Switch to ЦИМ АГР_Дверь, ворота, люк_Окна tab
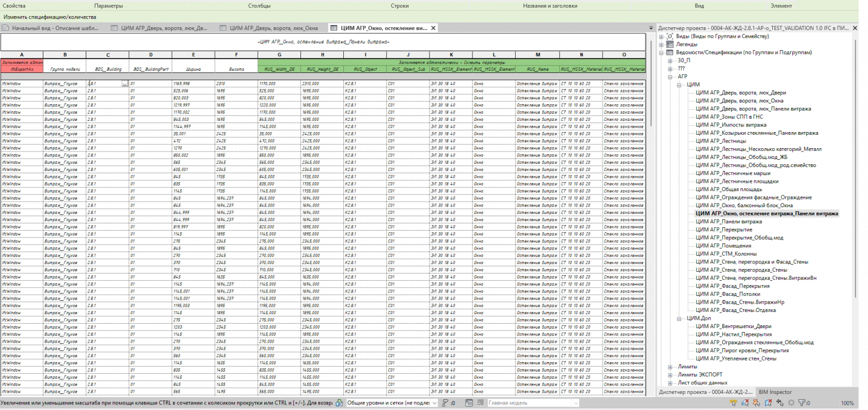Viewport: 868px width, 410px height. pos(270,28)
